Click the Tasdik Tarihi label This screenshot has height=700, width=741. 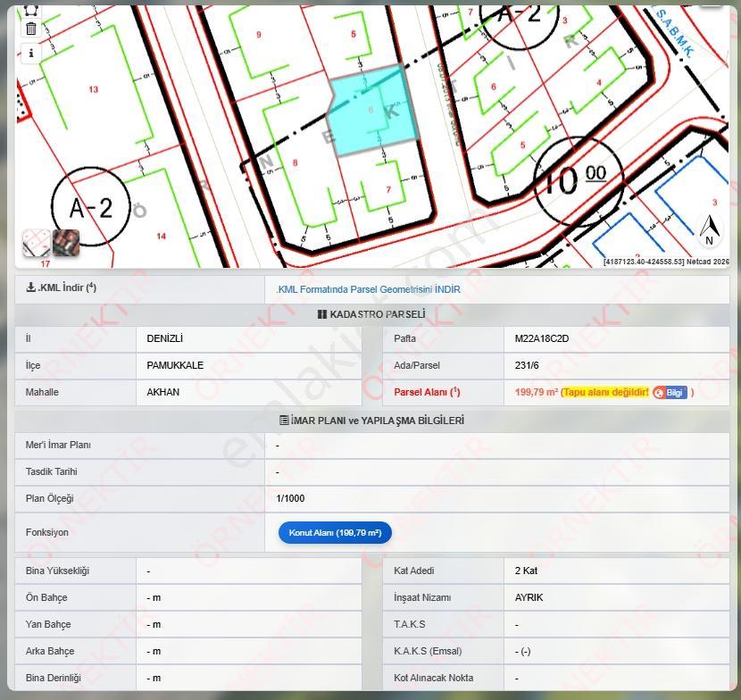[52, 471]
